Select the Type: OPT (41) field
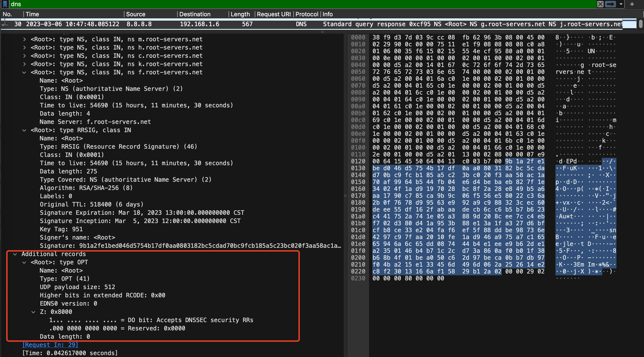This screenshot has width=644, height=357. click(64, 279)
